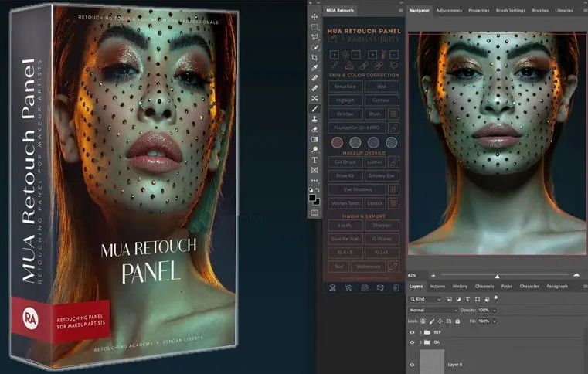The width and height of the screenshot is (588, 374).
Task: Click the Highlight button
Action: (345, 100)
